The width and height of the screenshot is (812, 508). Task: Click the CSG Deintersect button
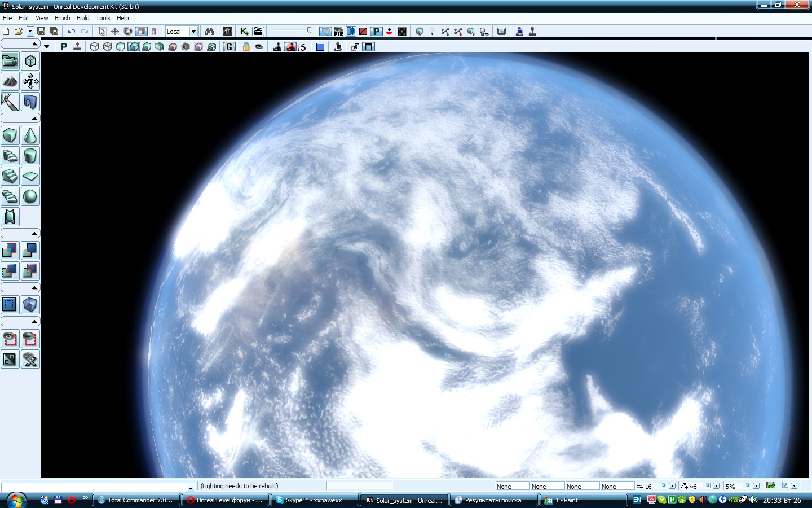[x=30, y=271]
